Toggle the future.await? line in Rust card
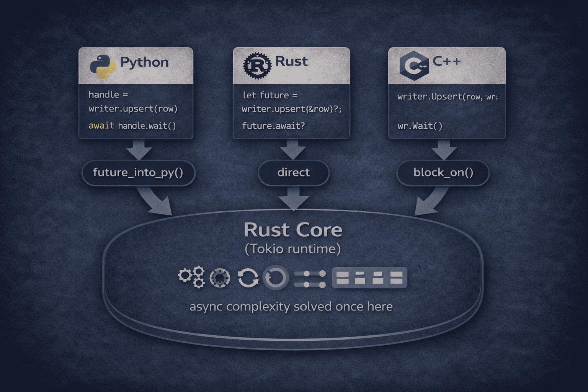This screenshot has height=392, width=588. tap(273, 126)
